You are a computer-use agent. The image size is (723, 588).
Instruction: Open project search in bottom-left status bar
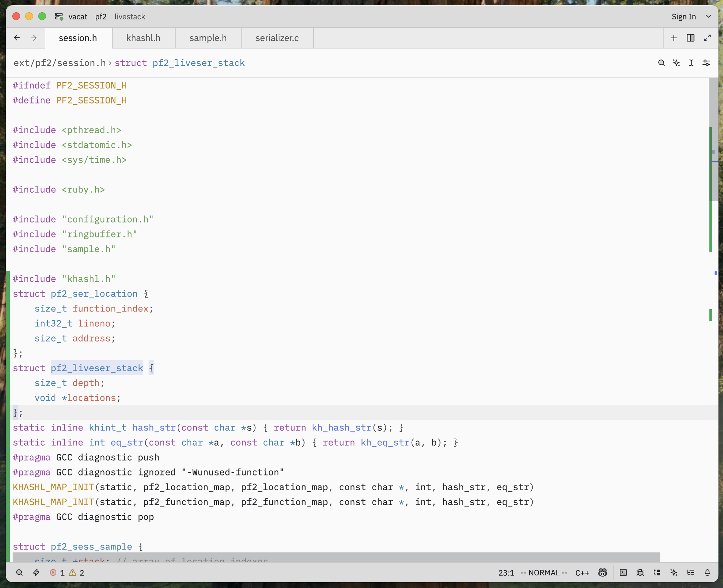tap(19, 573)
